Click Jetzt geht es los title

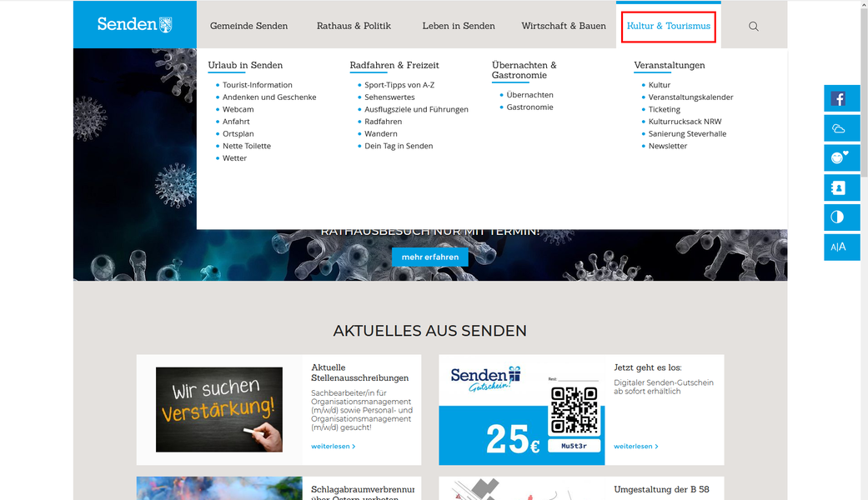[x=648, y=367]
